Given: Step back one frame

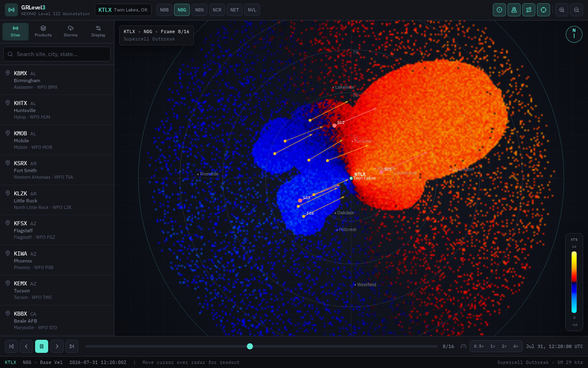Looking at the screenshot, I should 26,346.
